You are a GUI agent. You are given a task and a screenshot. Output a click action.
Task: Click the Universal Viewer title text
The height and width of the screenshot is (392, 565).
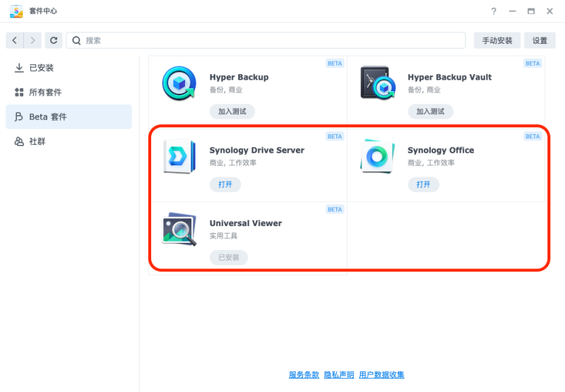point(246,223)
